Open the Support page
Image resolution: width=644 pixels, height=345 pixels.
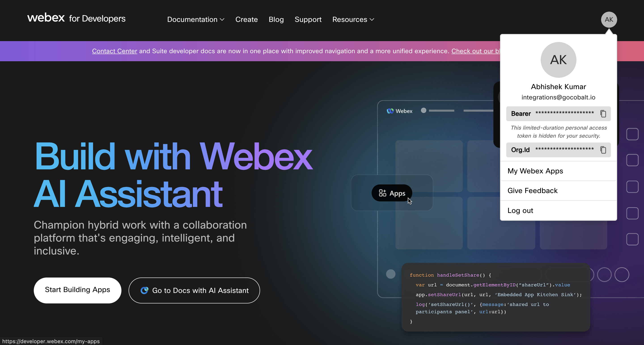click(308, 19)
